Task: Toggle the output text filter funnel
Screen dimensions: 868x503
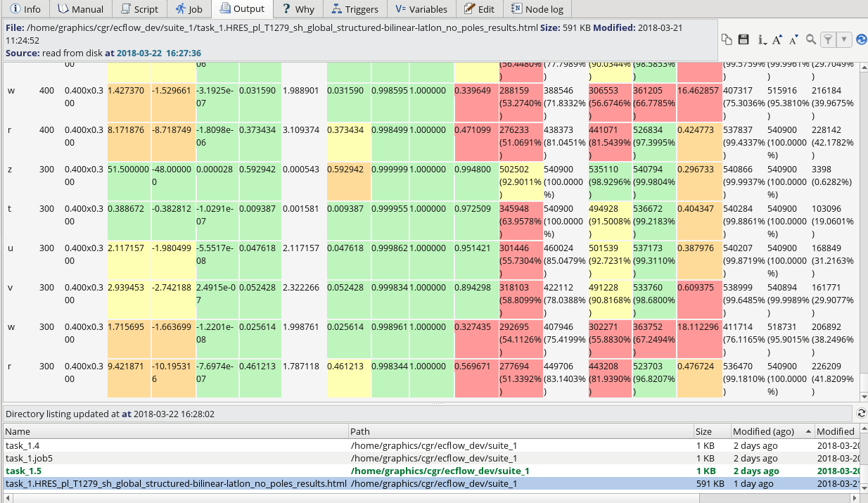Action: (x=829, y=40)
